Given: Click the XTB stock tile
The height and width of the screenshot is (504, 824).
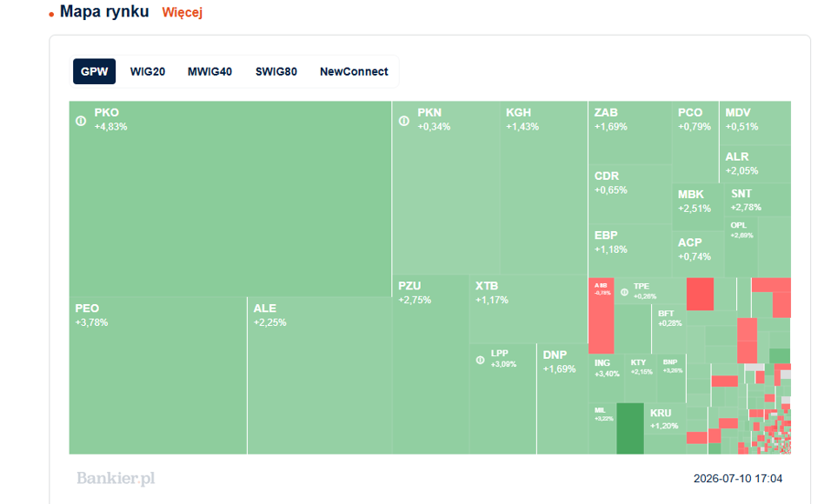Looking at the screenshot, I should (528, 309).
